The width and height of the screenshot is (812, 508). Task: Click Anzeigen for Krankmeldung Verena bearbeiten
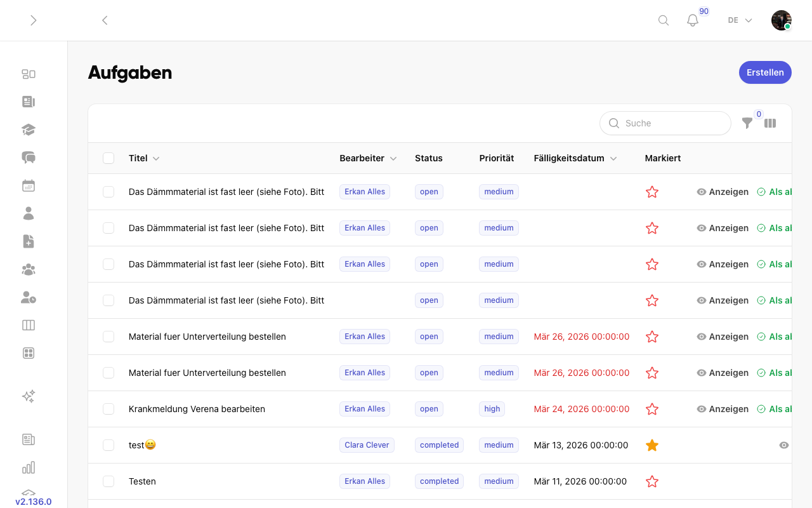(723, 409)
